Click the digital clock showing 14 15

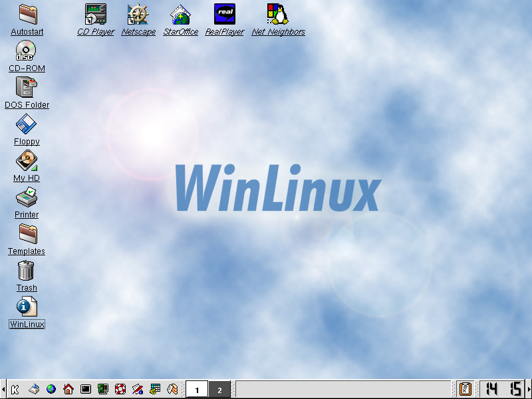click(503, 389)
